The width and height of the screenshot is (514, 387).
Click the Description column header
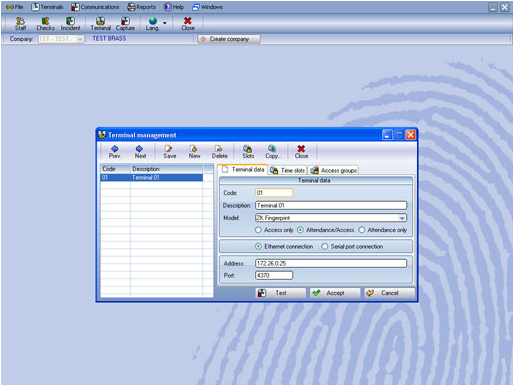point(166,169)
